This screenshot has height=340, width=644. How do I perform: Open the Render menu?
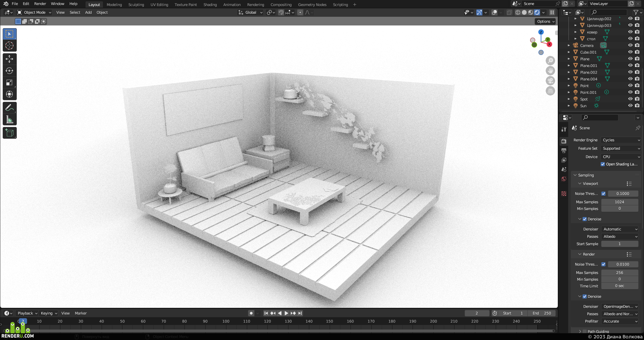(40, 4)
